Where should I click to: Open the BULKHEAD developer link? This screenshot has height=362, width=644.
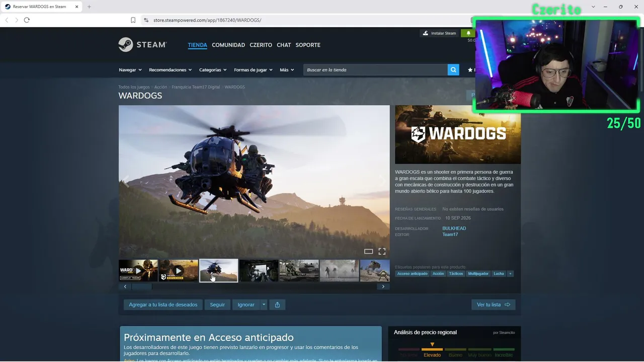point(454,228)
